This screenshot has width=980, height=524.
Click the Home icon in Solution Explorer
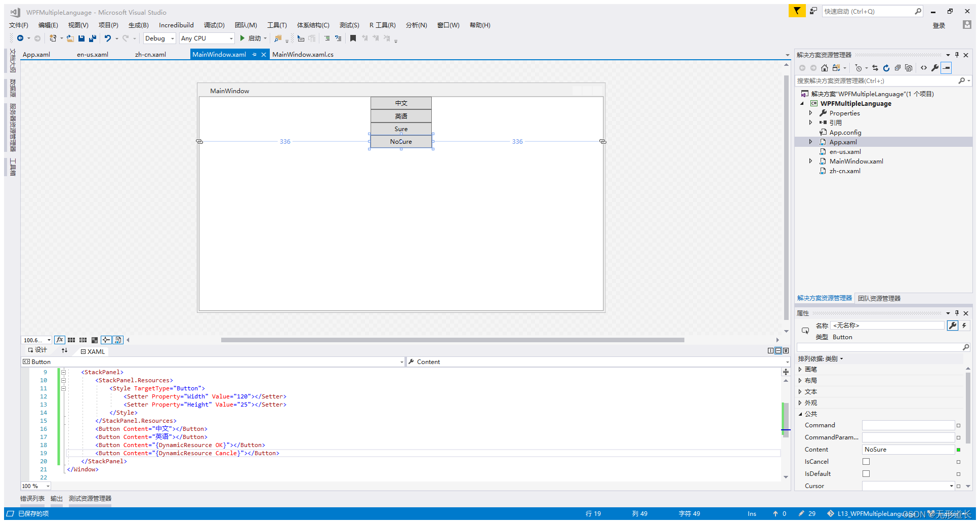tap(825, 68)
